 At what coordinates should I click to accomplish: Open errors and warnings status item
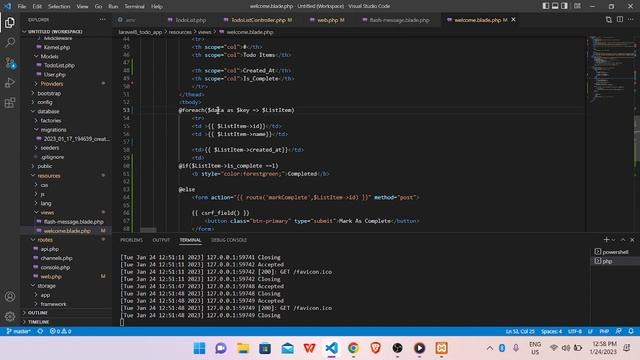60,331
